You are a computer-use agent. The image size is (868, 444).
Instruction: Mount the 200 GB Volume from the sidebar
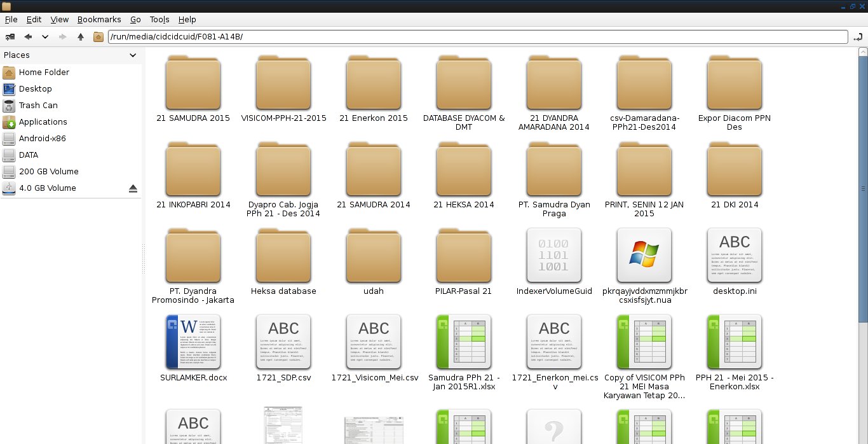click(48, 171)
